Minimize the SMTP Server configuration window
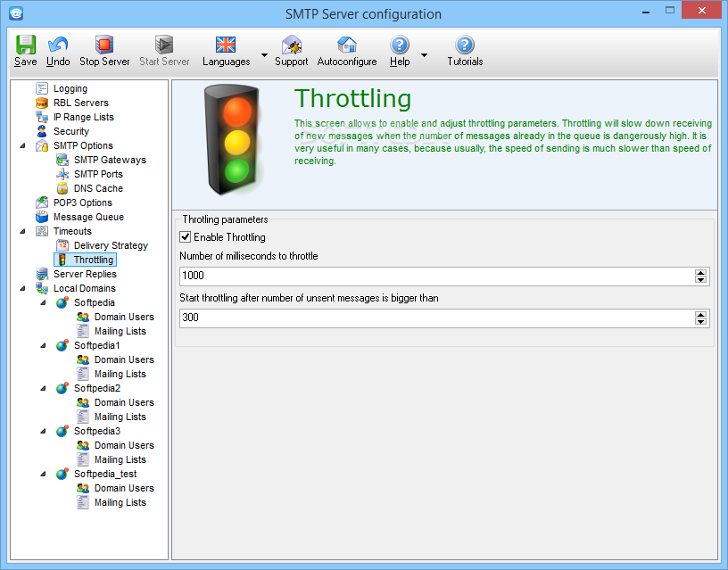 coord(646,11)
